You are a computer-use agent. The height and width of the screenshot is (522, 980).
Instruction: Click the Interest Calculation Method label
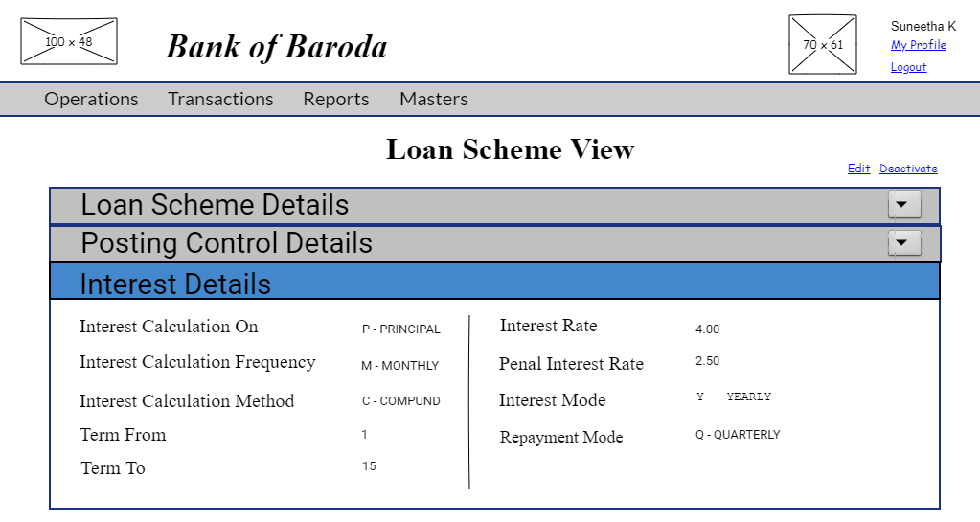(x=187, y=400)
